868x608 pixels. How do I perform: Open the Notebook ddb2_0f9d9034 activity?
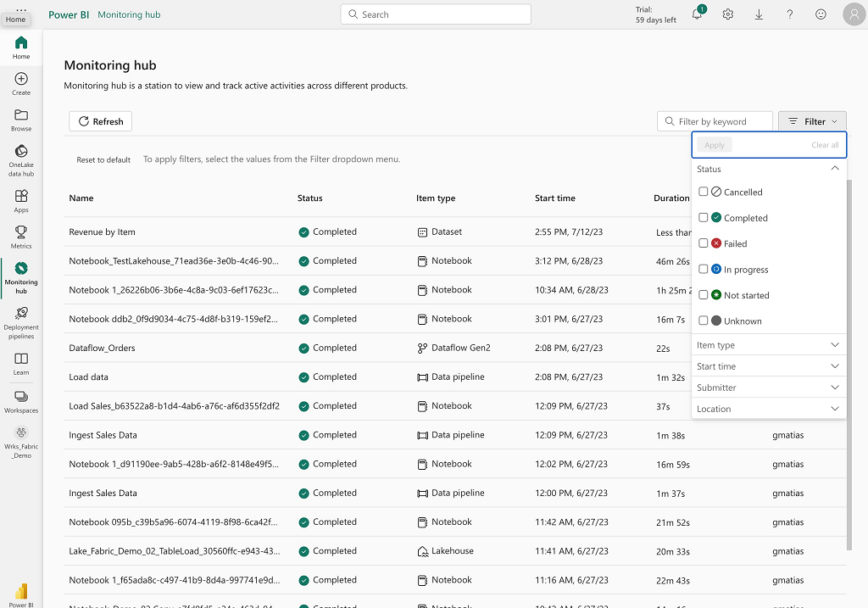tap(173, 319)
